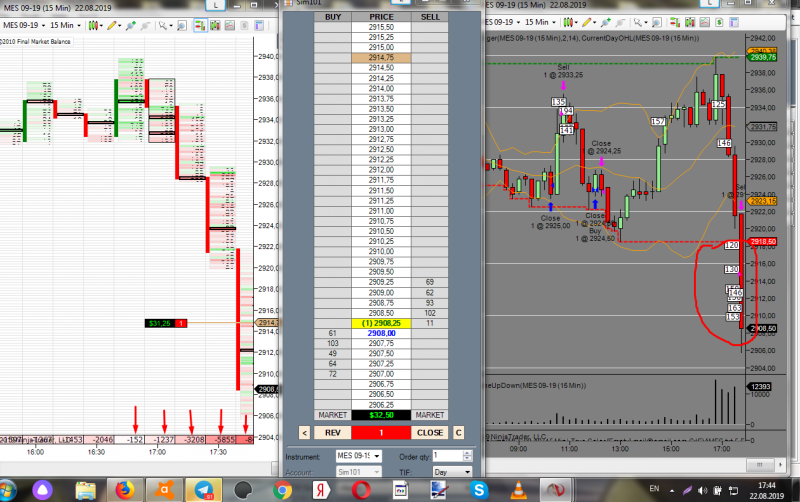The image size is (800, 502).
Task: Open Skype from taskbar
Action: coord(479,490)
